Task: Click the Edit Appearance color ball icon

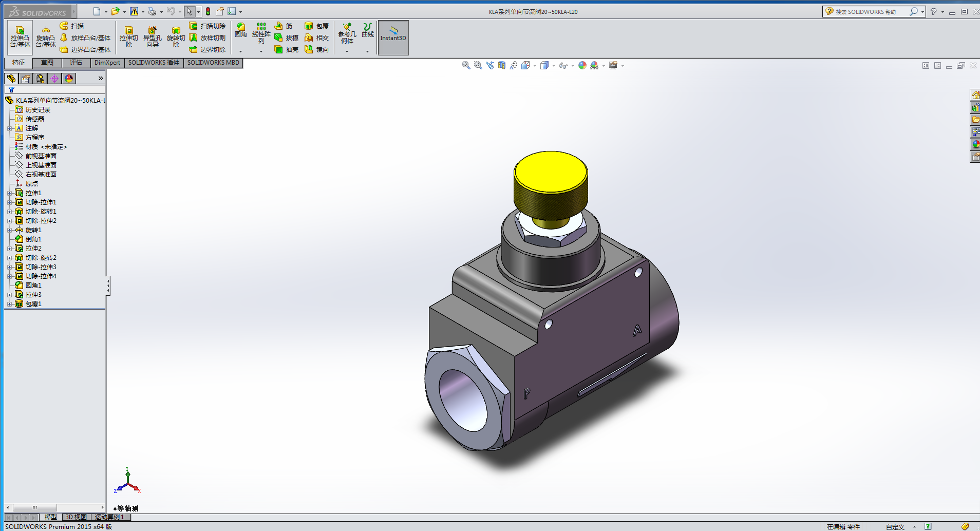Action: click(x=582, y=65)
